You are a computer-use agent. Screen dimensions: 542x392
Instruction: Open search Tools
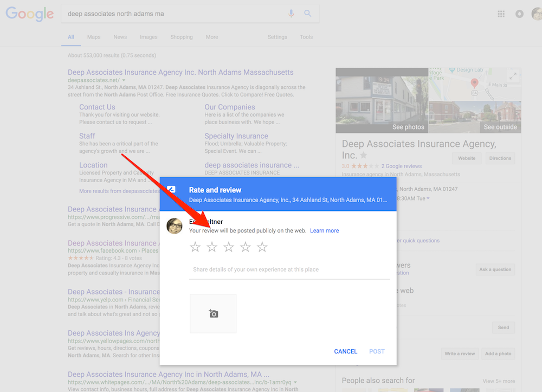[x=306, y=37]
